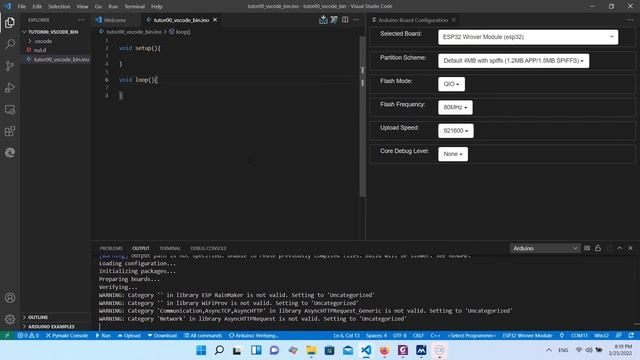Viewport: 640px width, 360px height.
Task: Open Run and Debug view in activity bar
Action: point(10,87)
